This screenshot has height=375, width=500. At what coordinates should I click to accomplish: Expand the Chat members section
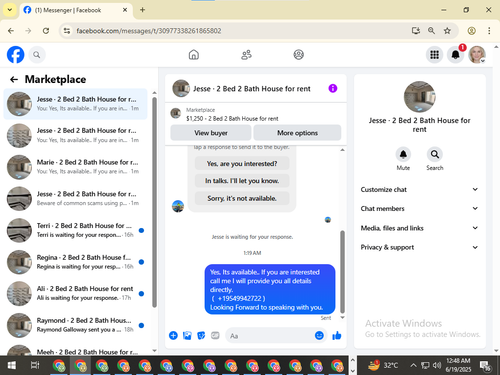tap(419, 209)
